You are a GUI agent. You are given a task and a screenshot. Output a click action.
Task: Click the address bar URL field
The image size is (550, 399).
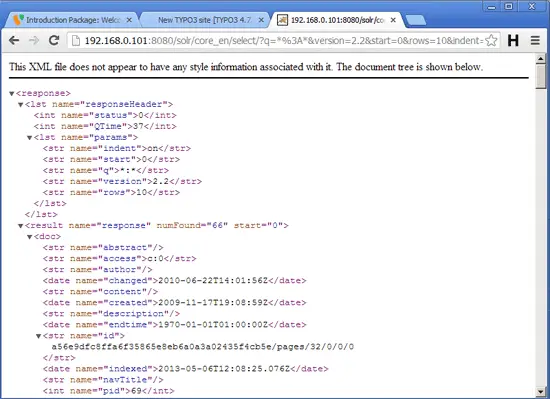coord(283,41)
